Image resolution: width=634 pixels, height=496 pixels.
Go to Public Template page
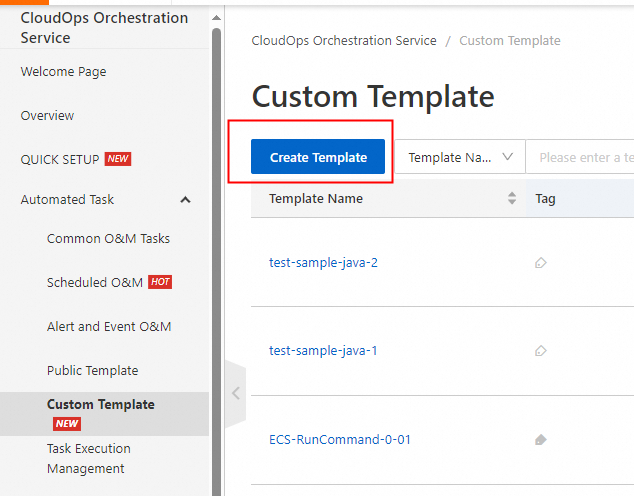pyautogui.click(x=92, y=371)
